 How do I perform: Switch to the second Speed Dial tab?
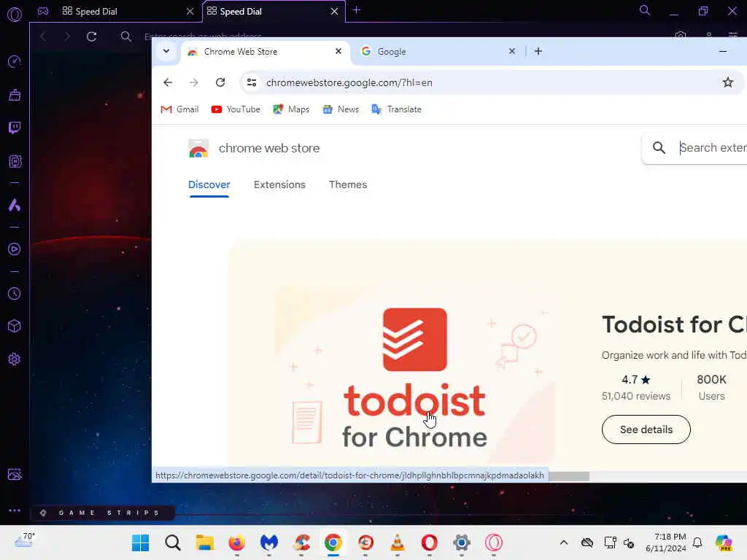coord(273,12)
